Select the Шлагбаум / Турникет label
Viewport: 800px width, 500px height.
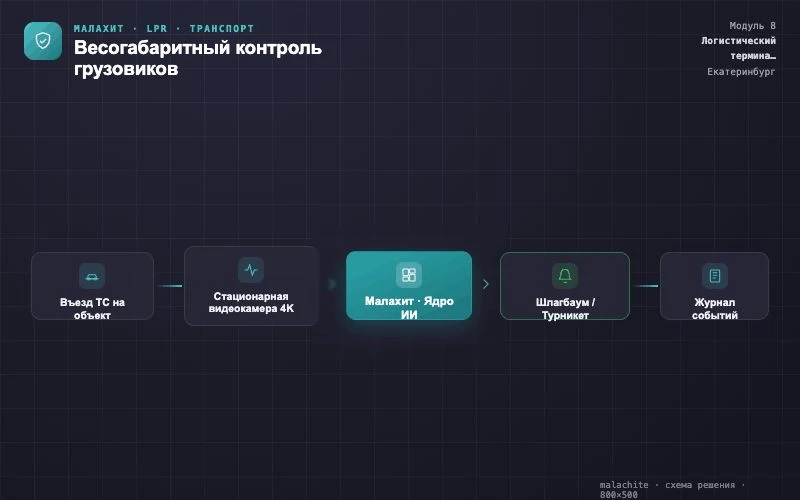coord(565,309)
